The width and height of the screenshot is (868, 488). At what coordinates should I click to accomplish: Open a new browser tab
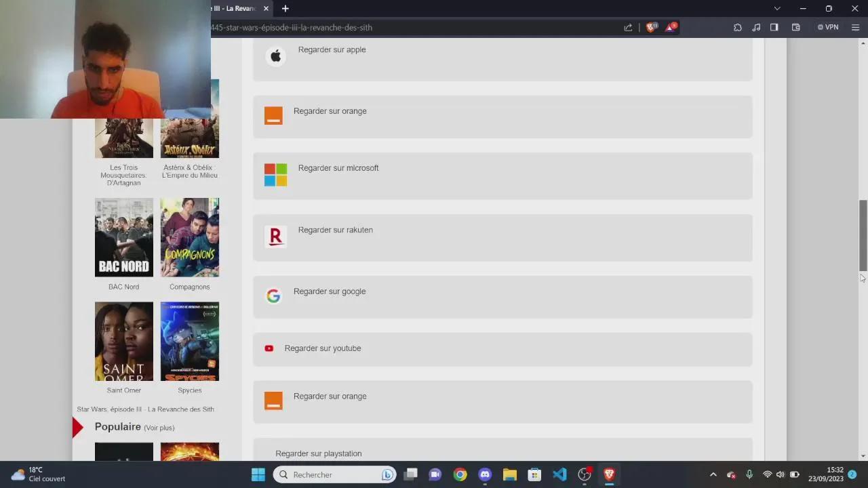285,8
